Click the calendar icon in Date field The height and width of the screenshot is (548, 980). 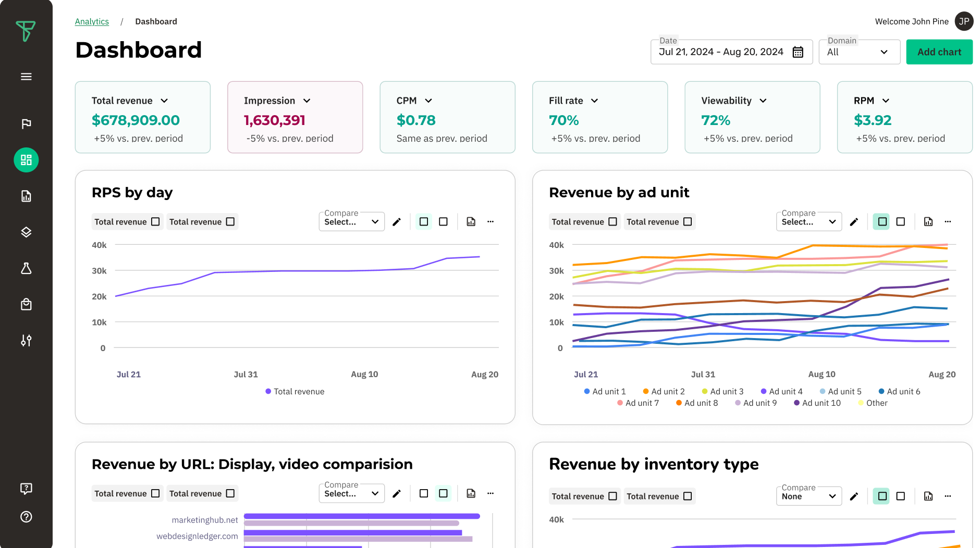(x=798, y=52)
